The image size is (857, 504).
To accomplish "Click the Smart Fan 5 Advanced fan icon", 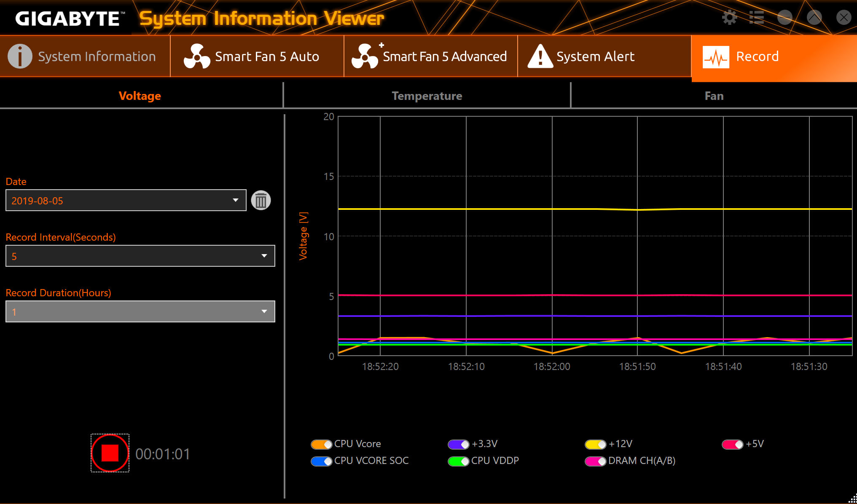I will [x=365, y=56].
